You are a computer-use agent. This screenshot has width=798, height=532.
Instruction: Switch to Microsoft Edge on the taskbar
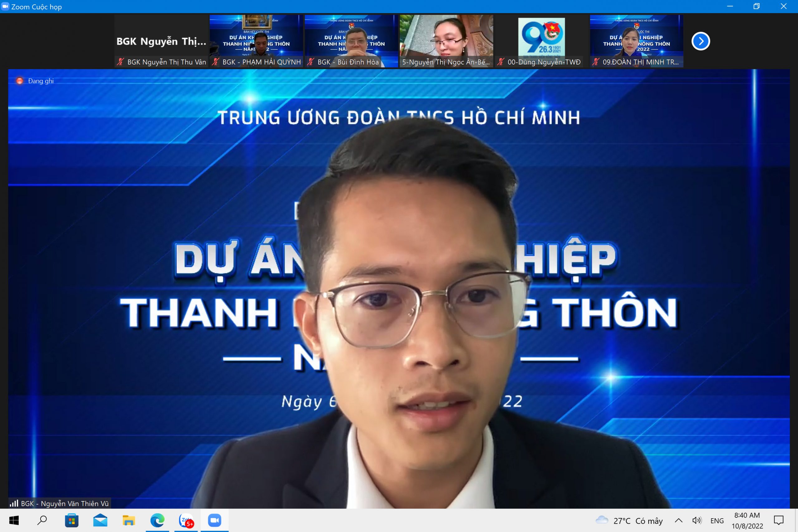tap(157, 520)
